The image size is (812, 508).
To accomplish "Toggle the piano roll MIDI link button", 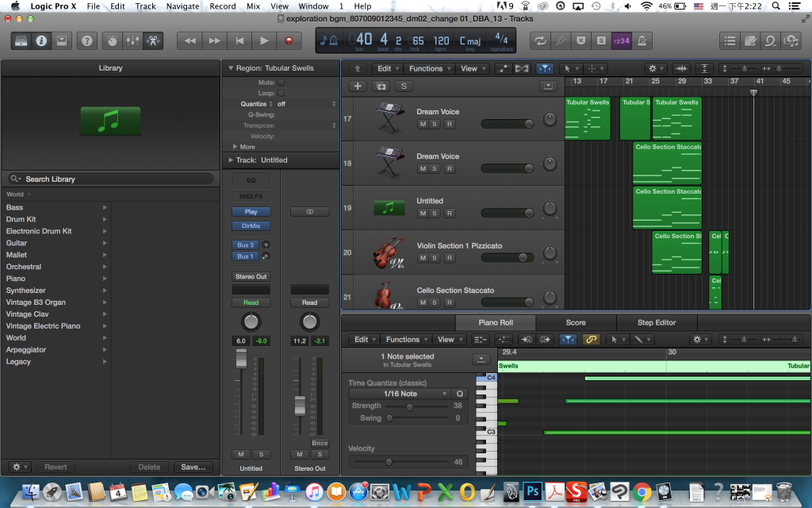I will point(591,340).
